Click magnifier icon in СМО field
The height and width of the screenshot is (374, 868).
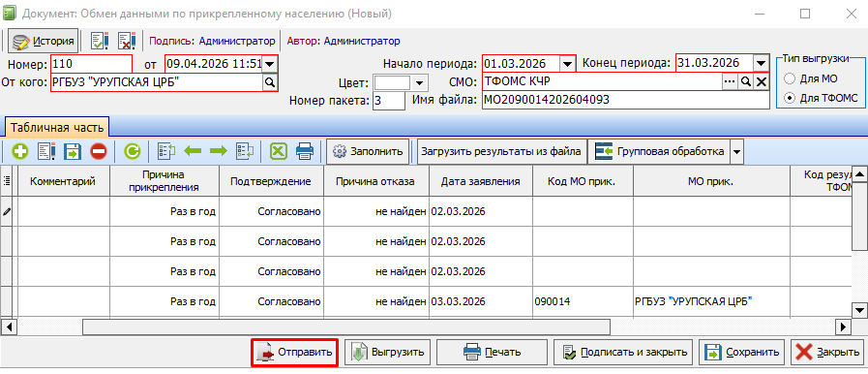coord(745,82)
